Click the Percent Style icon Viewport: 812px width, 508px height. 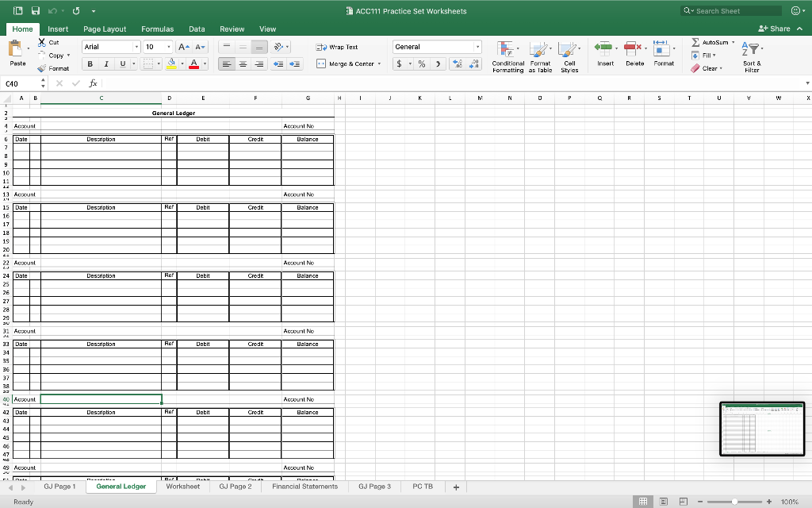[422, 63]
